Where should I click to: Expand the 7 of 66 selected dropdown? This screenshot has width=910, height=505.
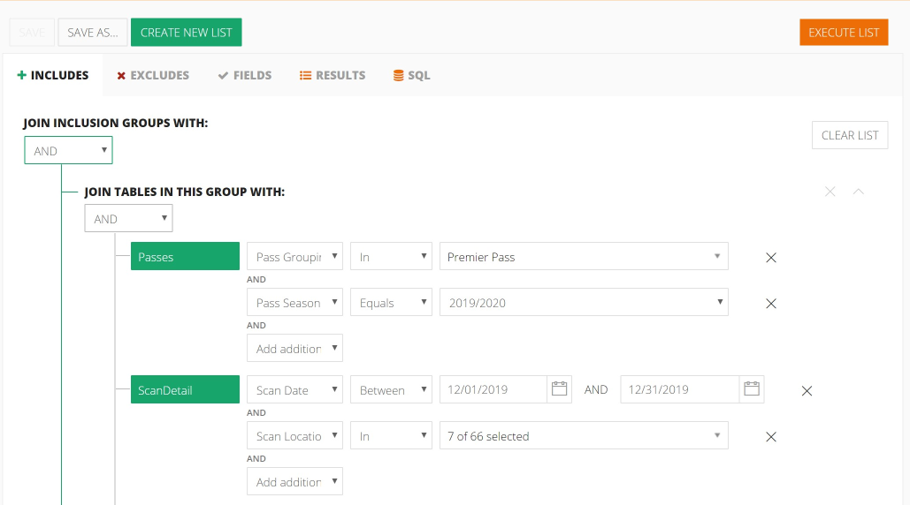coord(584,435)
